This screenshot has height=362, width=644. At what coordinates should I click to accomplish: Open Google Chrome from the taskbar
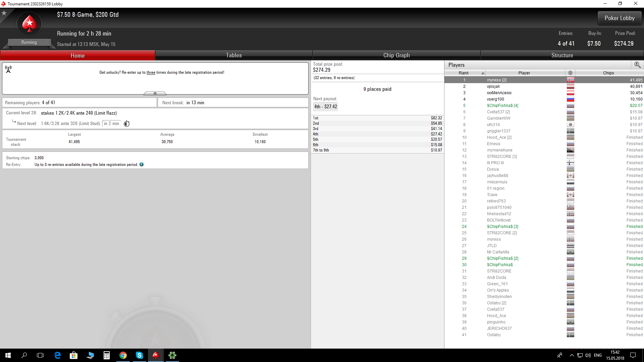coord(123,355)
